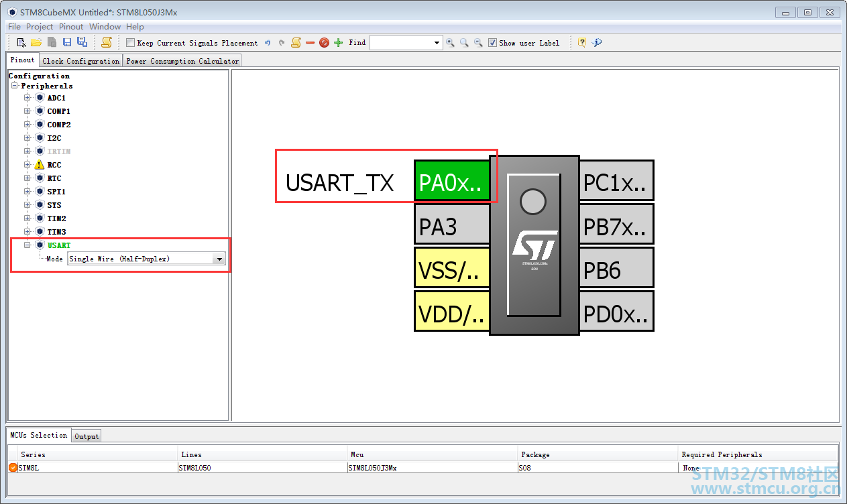Image resolution: width=847 pixels, height=504 pixels.
Task: Open the Help menu
Action: (x=135, y=27)
